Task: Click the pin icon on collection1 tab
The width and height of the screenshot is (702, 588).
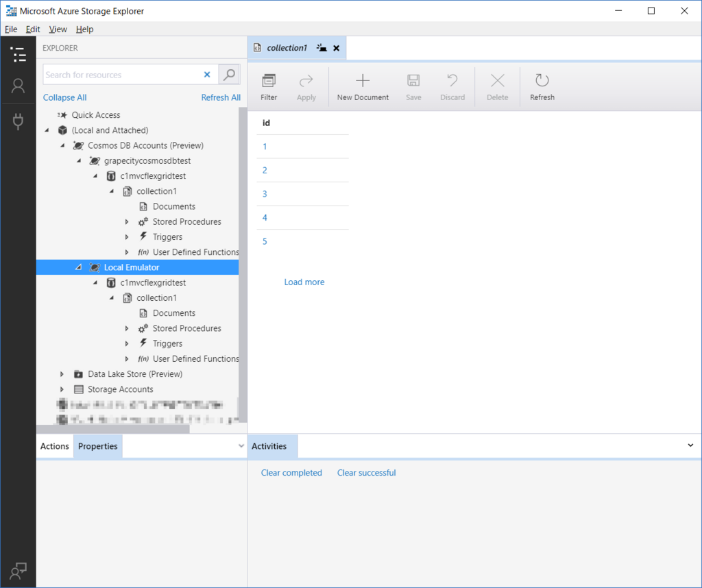Action: point(322,48)
